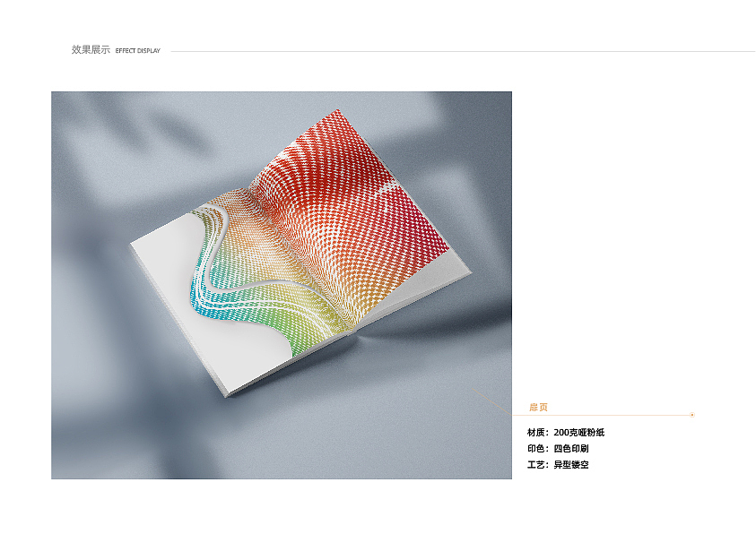Click the diagonal orange leader line
Screen dimensions: 756x534
click(491, 401)
